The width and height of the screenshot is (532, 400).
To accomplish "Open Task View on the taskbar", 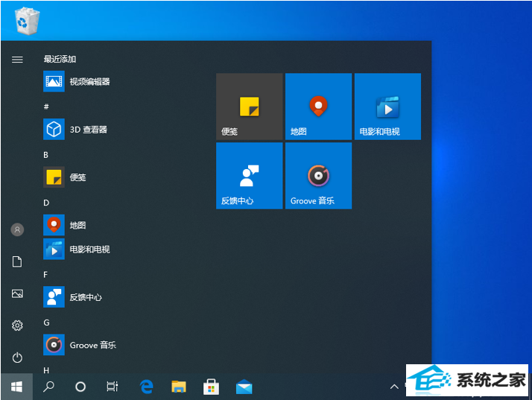I will tap(113, 387).
